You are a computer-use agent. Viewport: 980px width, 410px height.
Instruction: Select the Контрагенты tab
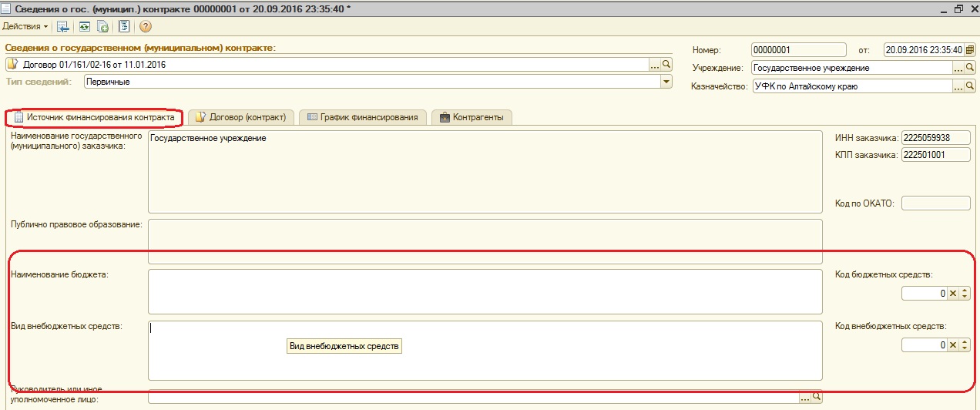pyautogui.click(x=472, y=117)
